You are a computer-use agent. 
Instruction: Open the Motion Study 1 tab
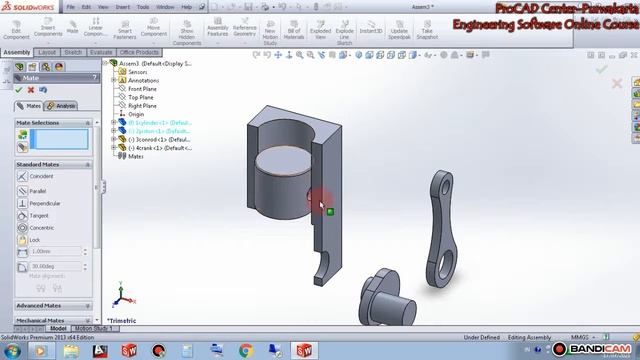point(93,328)
